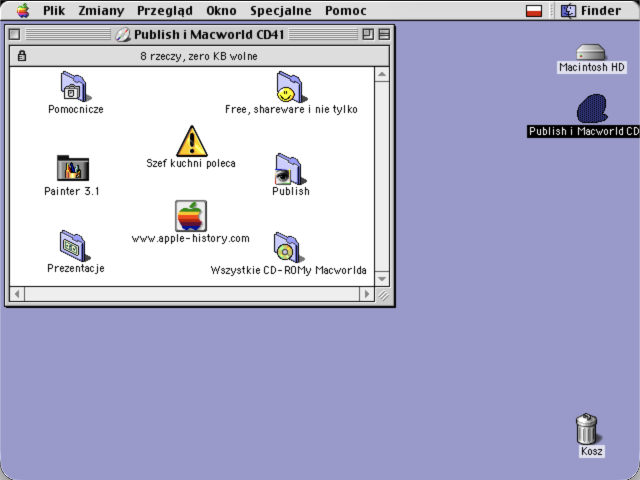Image resolution: width=640 pixels, height=480 pixels.
Task: Click the window's collapse (windowshade) button
Action: (x=384, y=34)
